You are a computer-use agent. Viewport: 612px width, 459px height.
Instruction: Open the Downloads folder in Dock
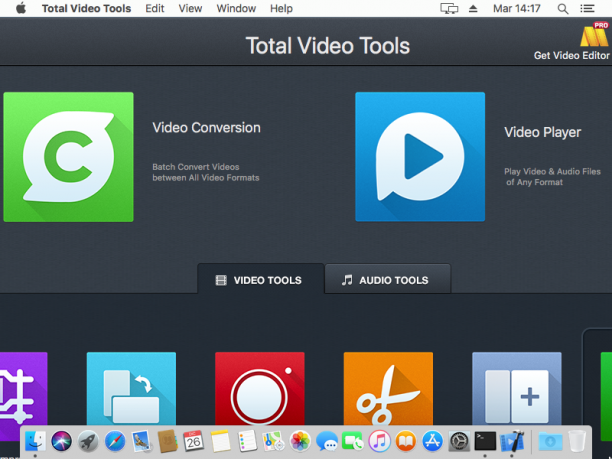tap(550, 441)
